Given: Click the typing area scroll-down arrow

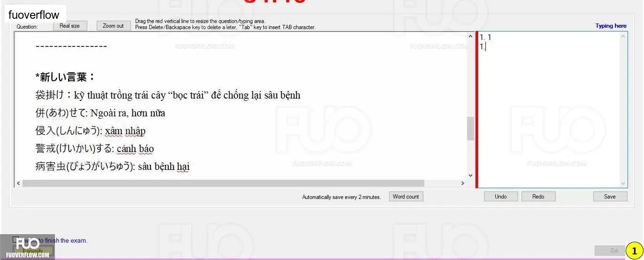Looking at the screenshot, I should [624, 184].
